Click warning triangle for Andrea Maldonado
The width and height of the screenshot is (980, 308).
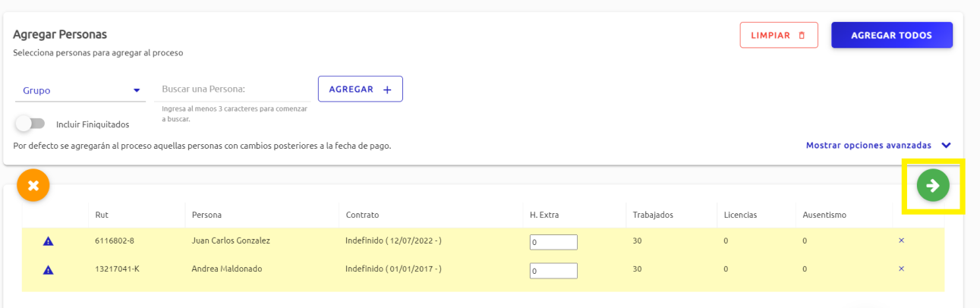[48, 269]
